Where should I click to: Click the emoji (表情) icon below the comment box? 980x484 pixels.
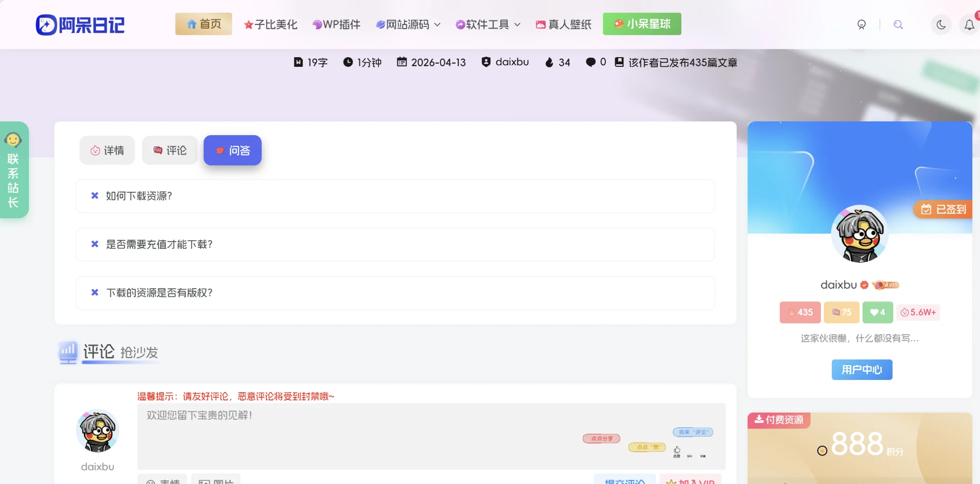click(x=161, y=481)
